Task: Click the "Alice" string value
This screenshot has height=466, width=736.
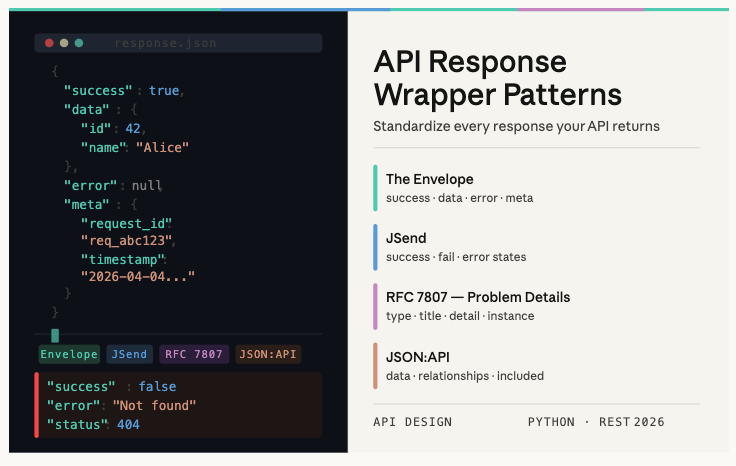Action: (162, 147)
